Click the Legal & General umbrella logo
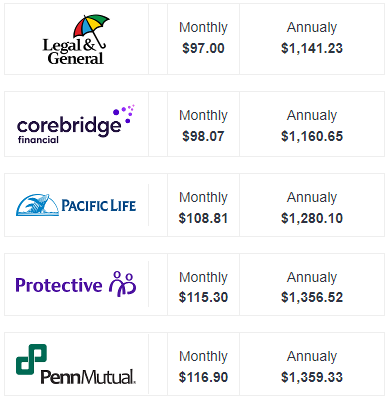This screenshot has height=398, width=388. pyautogui.click(x=76, y=39)
